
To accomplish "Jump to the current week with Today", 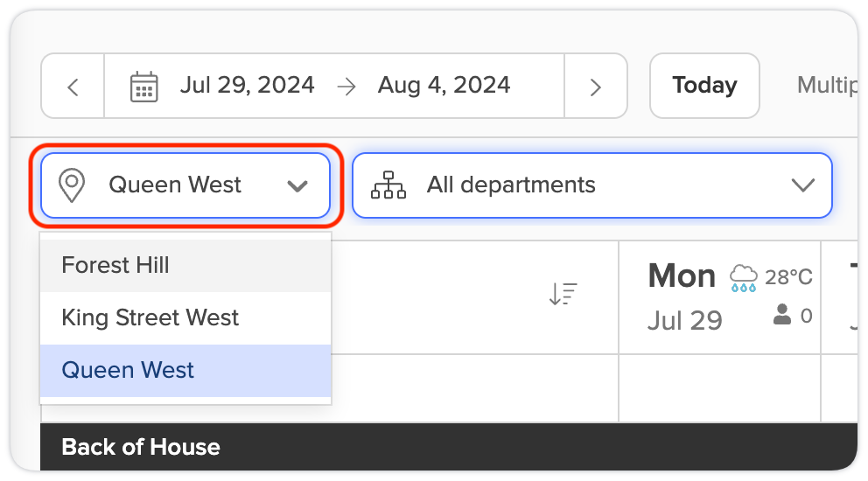I will click(x=704, y=86).
